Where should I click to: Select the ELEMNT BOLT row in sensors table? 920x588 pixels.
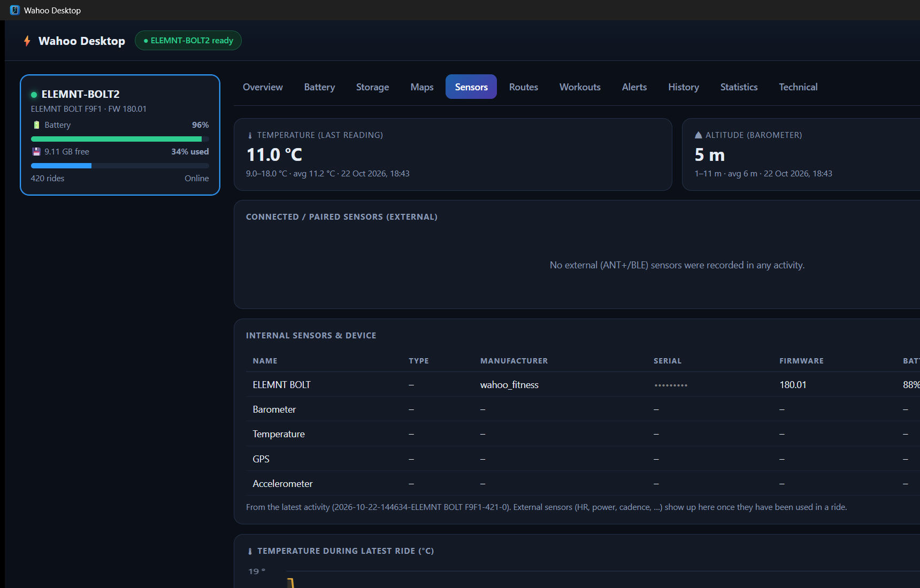click(x=583, y=385)
